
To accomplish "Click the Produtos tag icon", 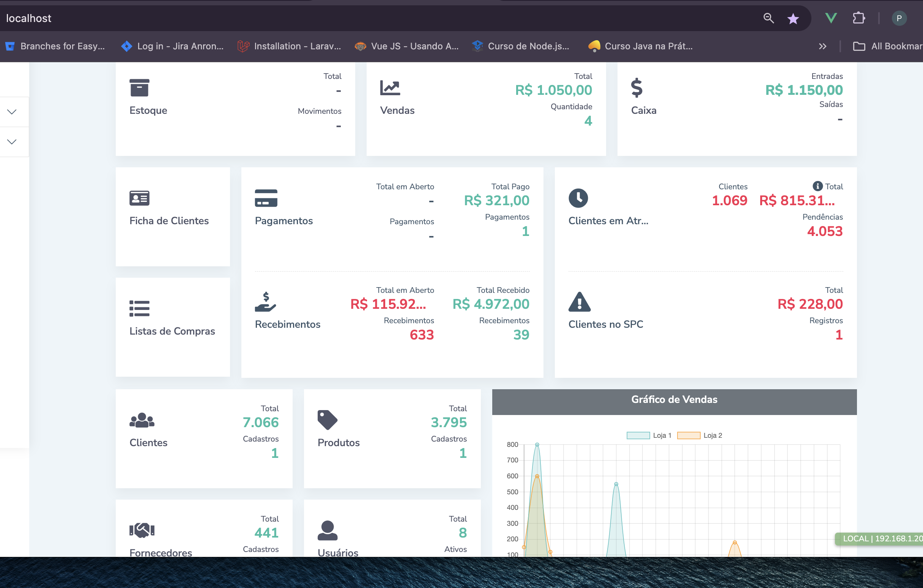I will pos(327,420).
